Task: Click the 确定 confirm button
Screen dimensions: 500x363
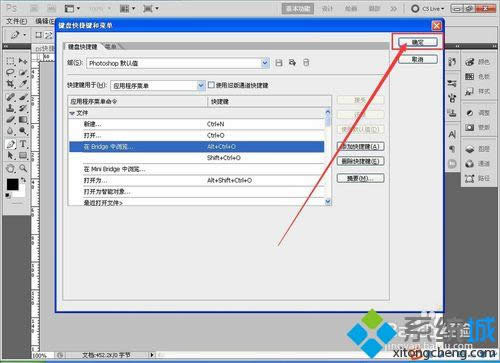Action: [x=418, y=42]
